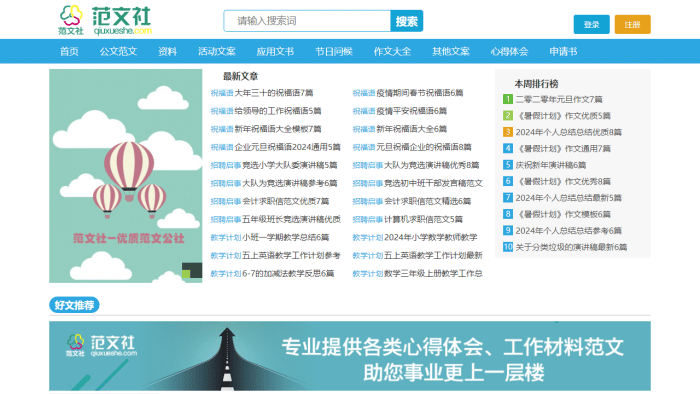Open article 竞选初中班干部发言稿范文

433,183
